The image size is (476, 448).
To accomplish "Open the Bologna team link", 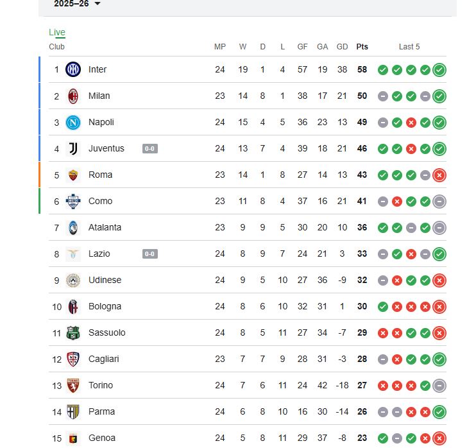I will tap(105, 306).
